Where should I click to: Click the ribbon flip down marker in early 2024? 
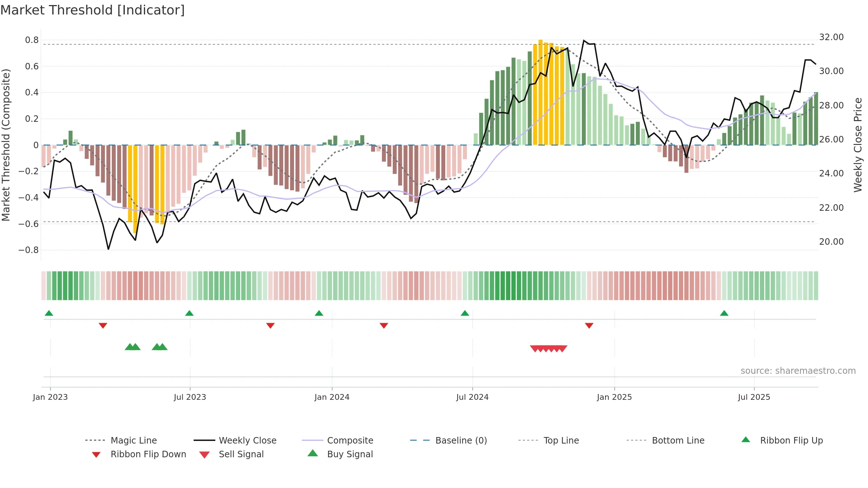(x=384, y=326)
